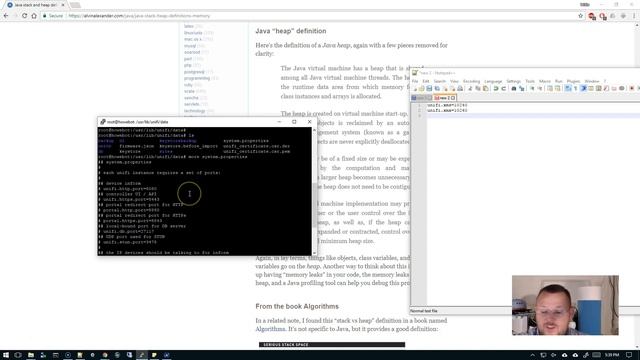Follow the Algorithms link in the article

pos(270,329)
